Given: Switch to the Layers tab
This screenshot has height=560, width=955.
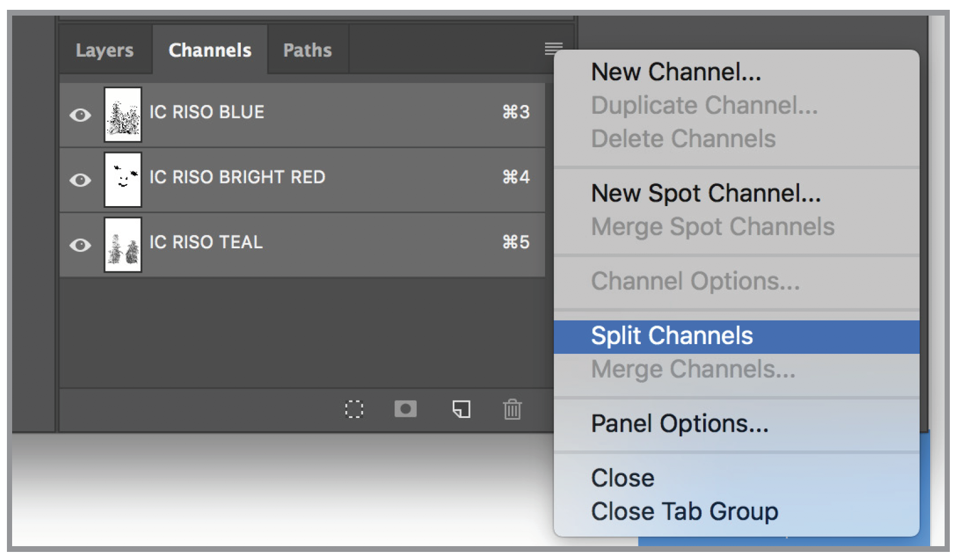Looking at the screenshot, I should 105,50.
